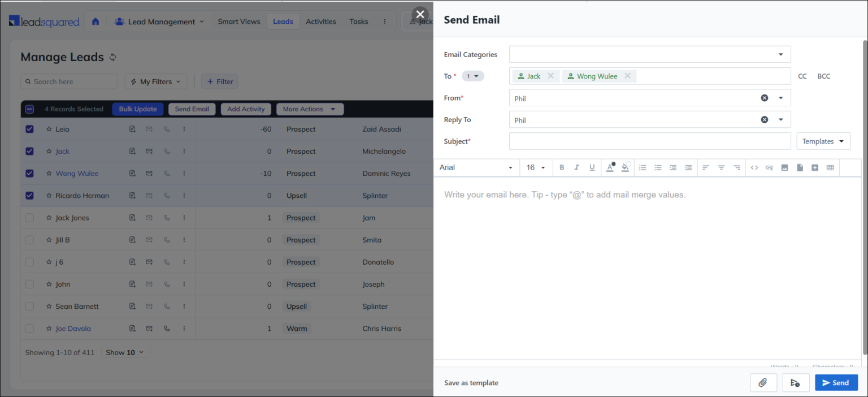Uncheck the Jack lead checkbox
This screenshot has width=868, height=397.
tap(30, 151)
